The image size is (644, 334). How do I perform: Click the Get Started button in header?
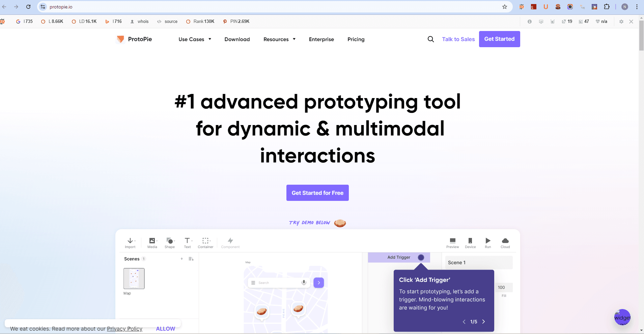click(x=499, y=39)
